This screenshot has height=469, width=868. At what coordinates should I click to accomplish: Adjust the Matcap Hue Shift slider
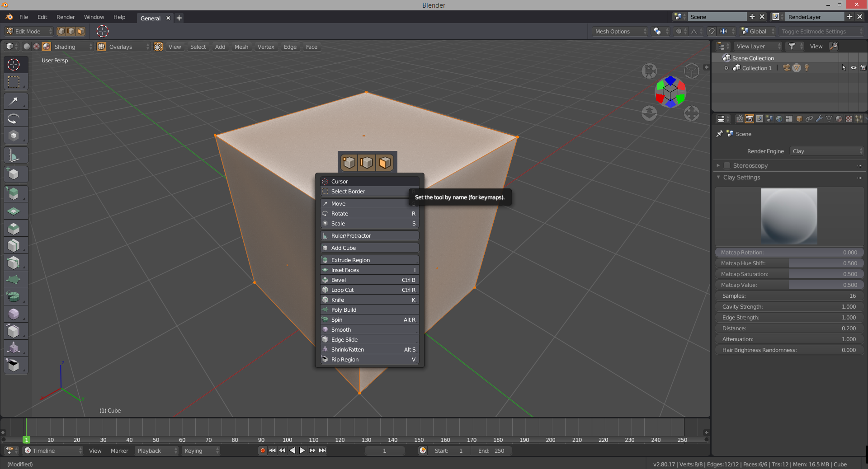click(x=789, y=263)
